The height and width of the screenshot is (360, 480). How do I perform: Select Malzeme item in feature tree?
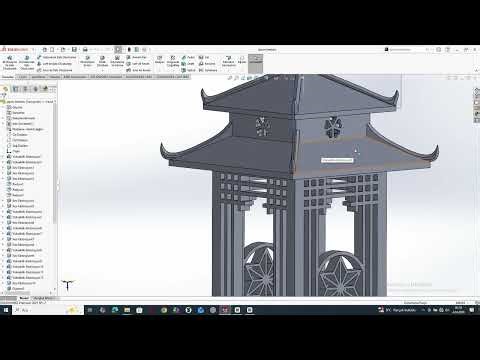click(25, 129)
